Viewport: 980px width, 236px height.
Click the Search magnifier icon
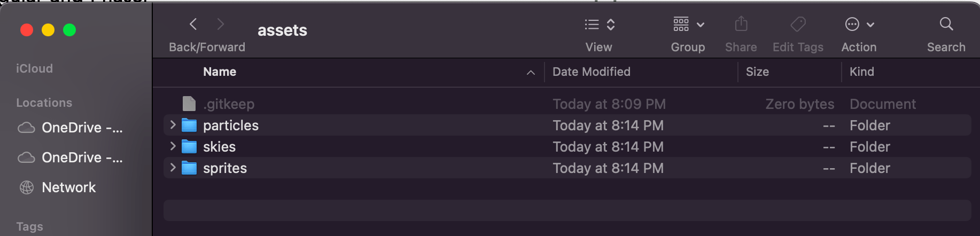(946, 24)
